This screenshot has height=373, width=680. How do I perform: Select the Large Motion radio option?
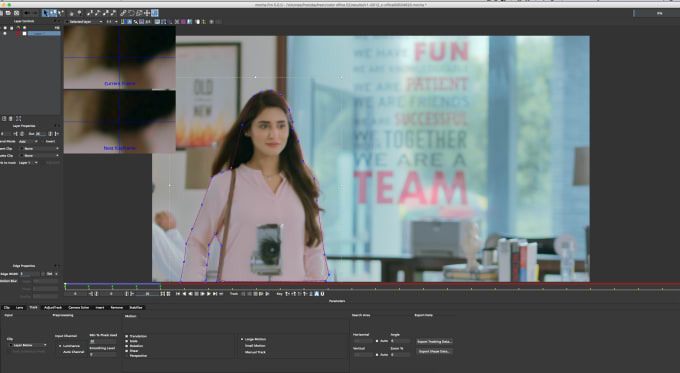tap(242, 339)
